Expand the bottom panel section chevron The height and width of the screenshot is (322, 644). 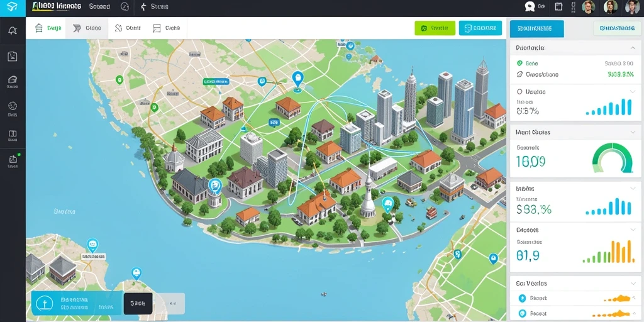(x=633, y=284)
